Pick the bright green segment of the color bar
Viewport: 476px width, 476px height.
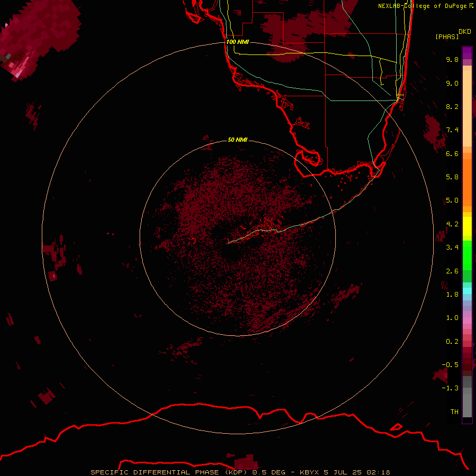(x=467, y=255)
